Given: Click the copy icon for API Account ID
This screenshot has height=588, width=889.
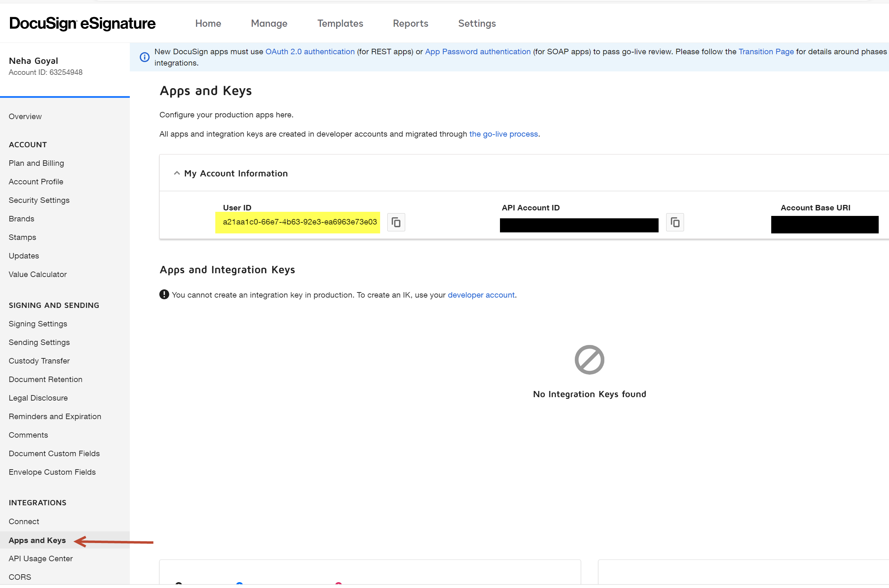Looking at the screenshot, I should coord(675,222).
